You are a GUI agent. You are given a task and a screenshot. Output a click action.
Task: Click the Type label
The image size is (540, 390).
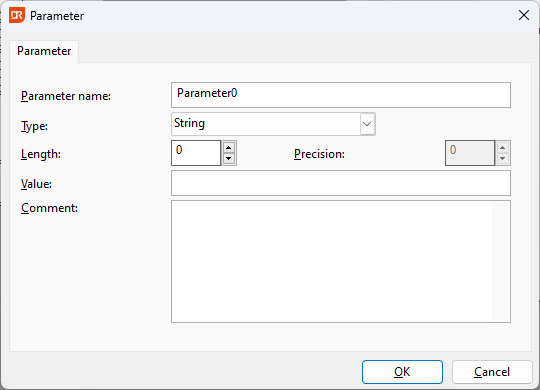tap(34, 126)
